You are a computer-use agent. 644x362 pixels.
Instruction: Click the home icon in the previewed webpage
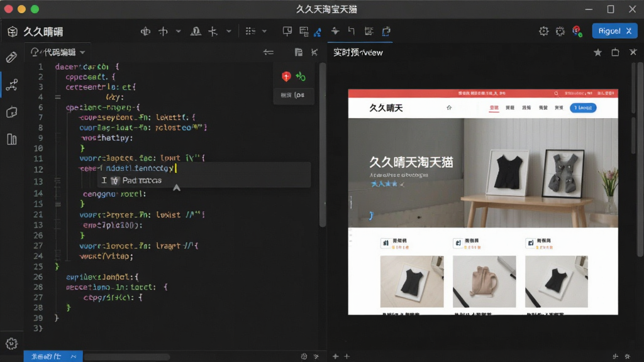(449, 107)
